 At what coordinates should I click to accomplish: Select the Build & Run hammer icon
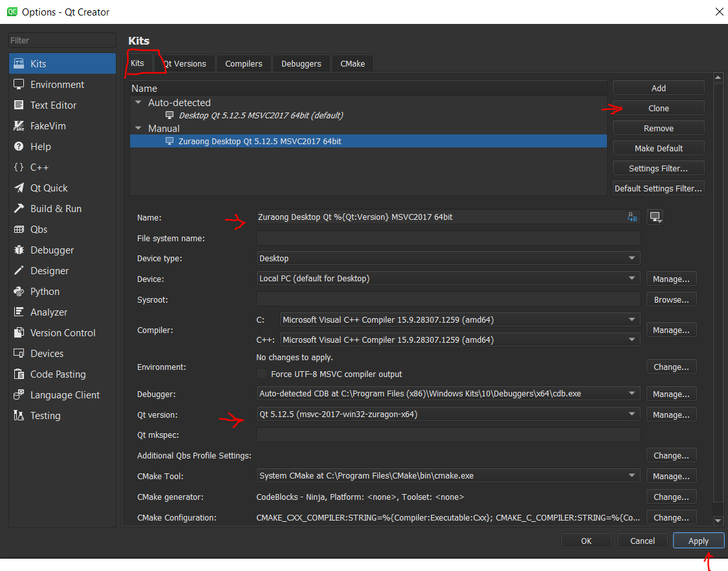19,208
